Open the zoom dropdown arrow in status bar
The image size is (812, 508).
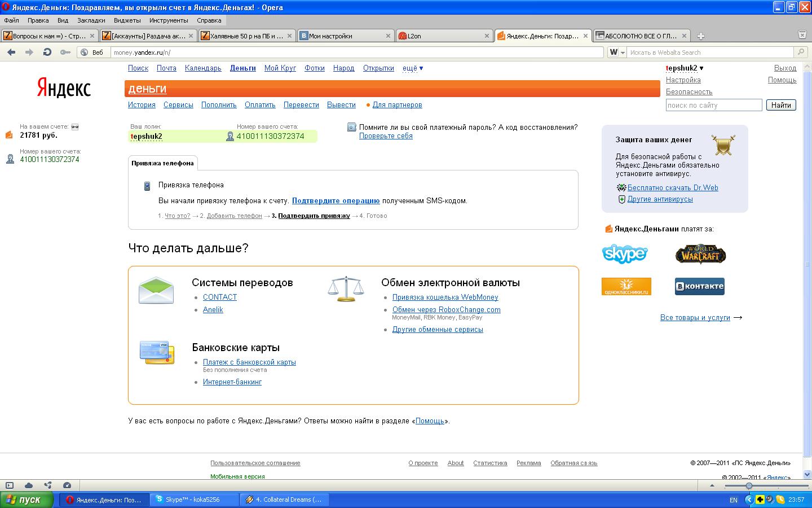[711, 485]
